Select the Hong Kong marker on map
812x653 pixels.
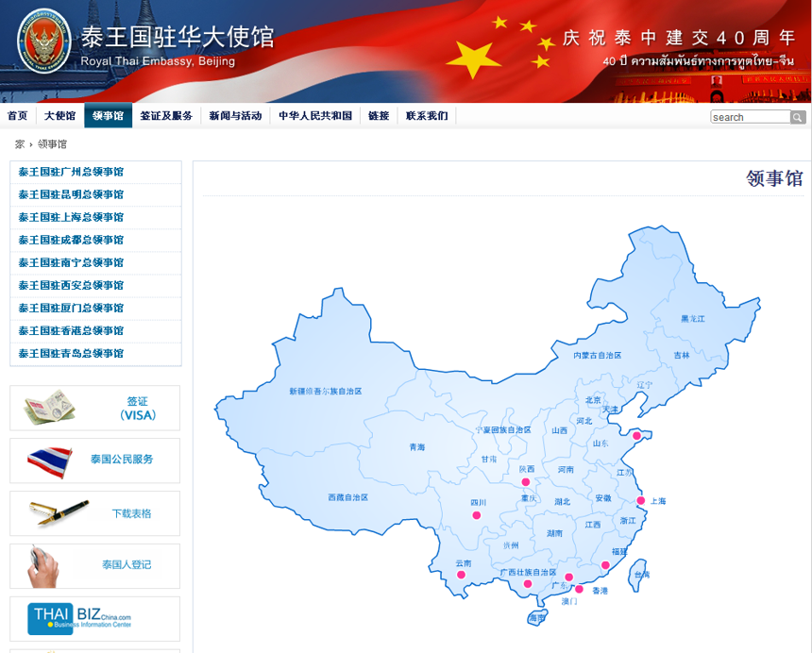[x=579, y=589]
